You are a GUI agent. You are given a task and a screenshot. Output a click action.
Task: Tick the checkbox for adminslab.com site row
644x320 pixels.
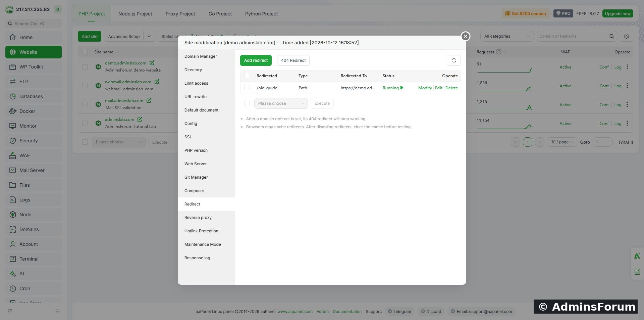pyautogui.click(x=85, y=123)
